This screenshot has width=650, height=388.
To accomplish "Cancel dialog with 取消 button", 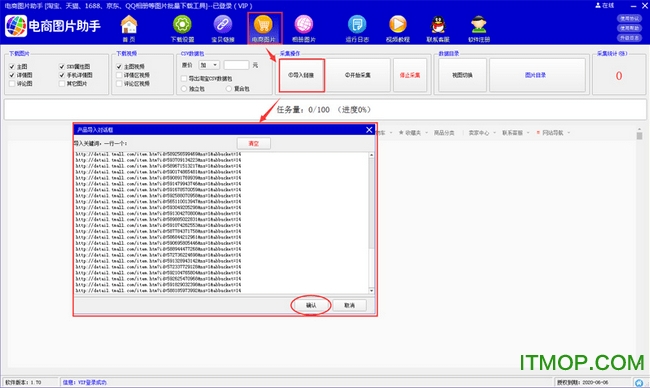I will pos(349,306).
